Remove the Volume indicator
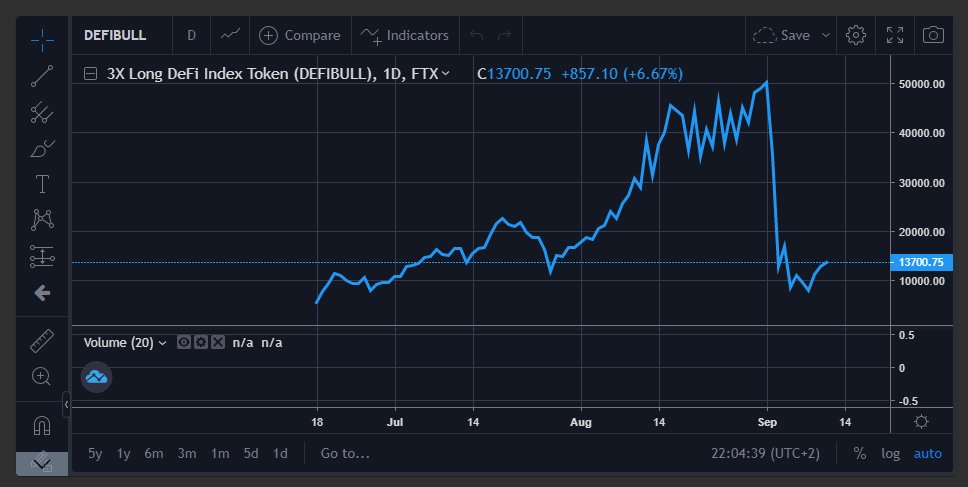 click(217, 342)
